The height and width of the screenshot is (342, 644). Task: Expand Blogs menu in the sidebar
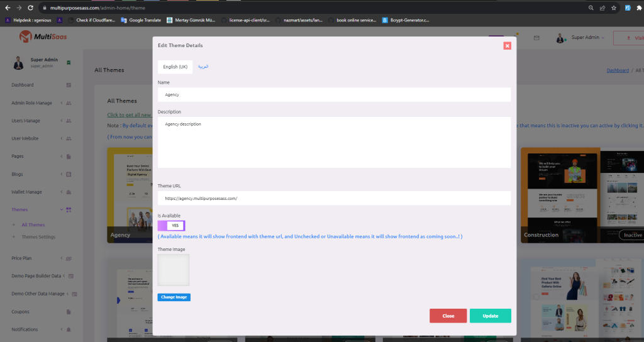pos(17,174)
